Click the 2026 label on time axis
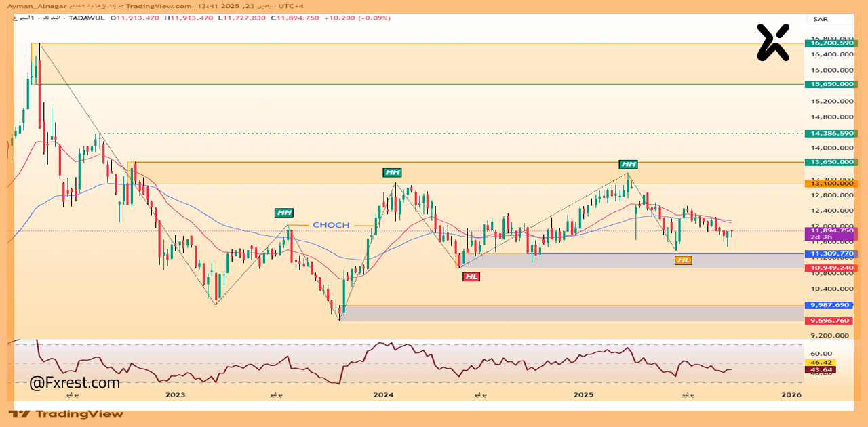The width and height of the screenshot is (868, 427). (x=791, y=394)
